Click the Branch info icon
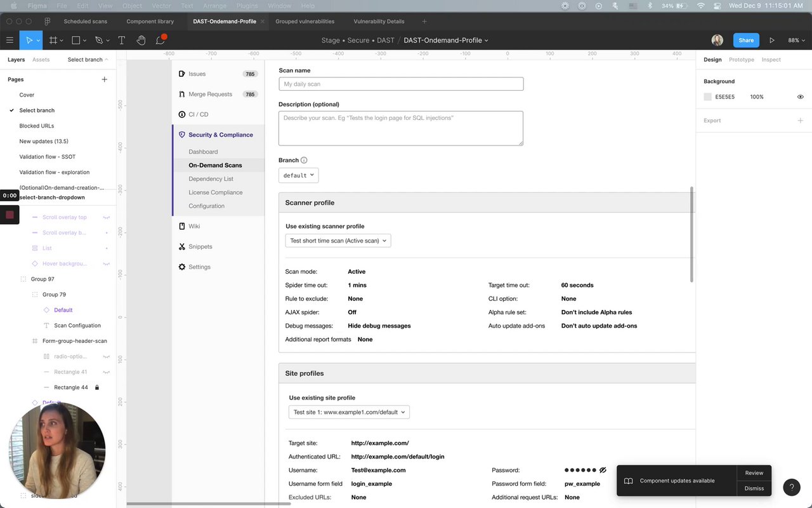This screenshot has height=508, width=812. [x=304, y=160]
